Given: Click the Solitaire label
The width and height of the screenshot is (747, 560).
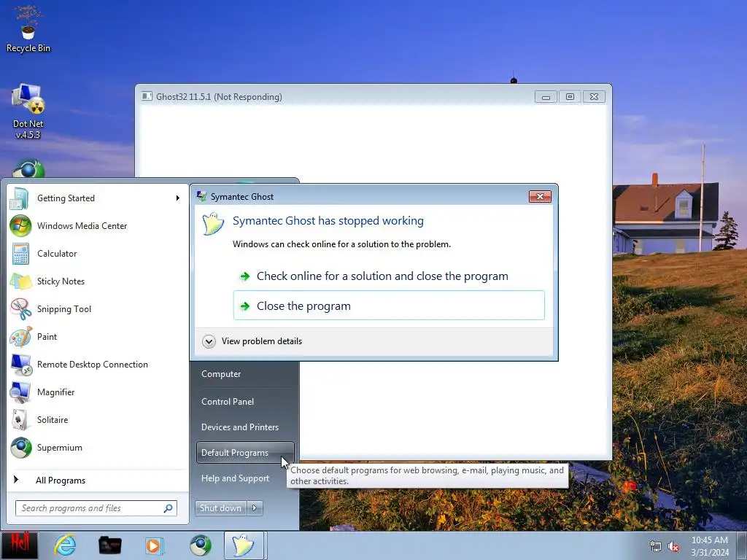Looking at the screenshot, I should [53, 420].
